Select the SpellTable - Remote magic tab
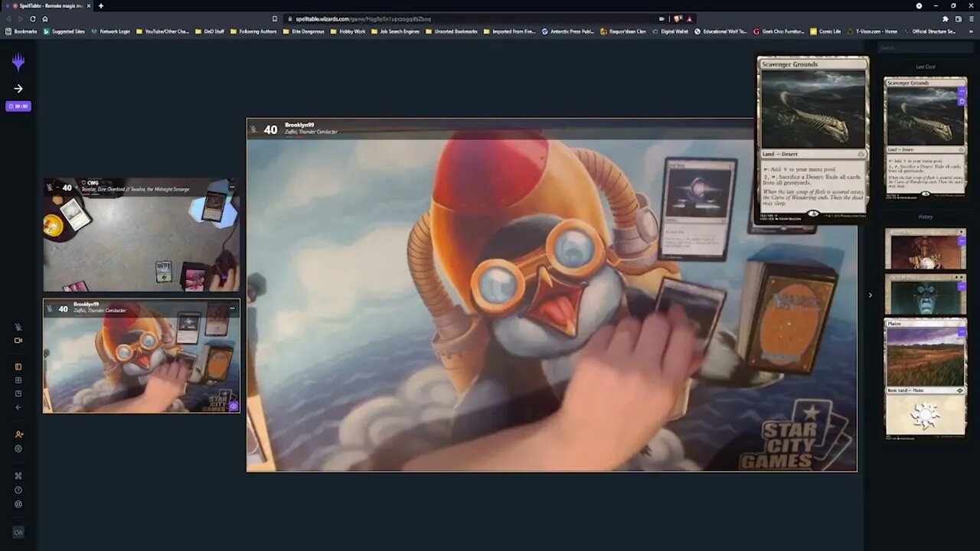 (48, 6)
